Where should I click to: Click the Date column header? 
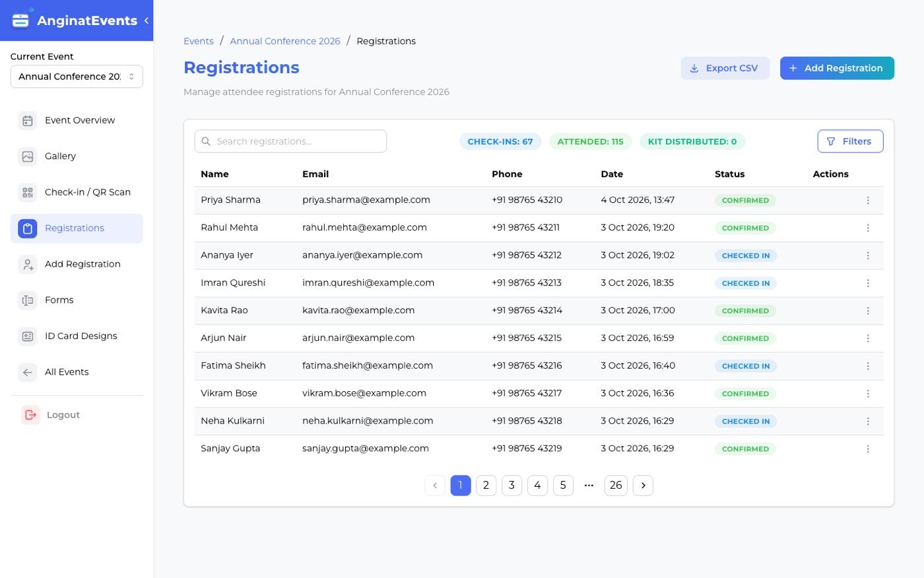click(x=612, y=174)
